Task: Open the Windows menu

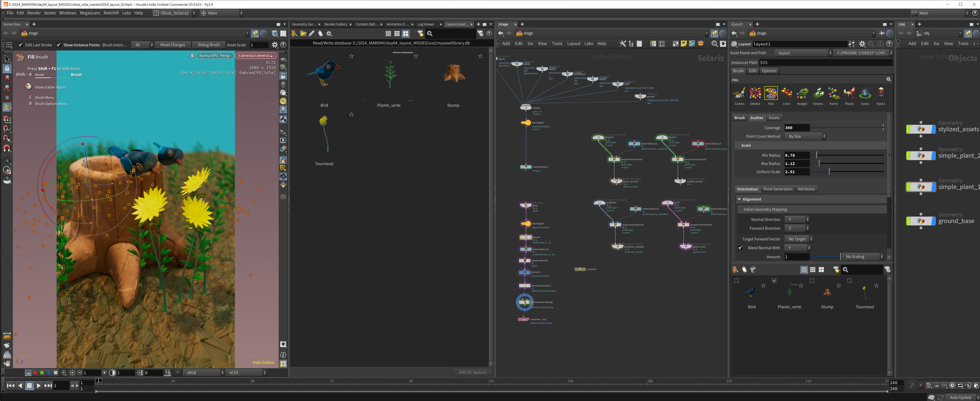Action: point(68,13)
